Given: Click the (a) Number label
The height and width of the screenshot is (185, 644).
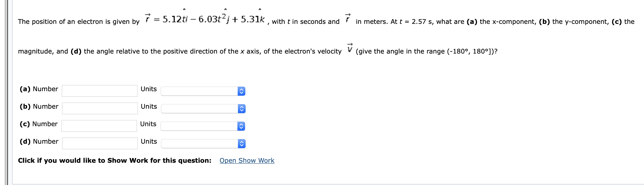Looking at the screenshot, I should [39, 89].
